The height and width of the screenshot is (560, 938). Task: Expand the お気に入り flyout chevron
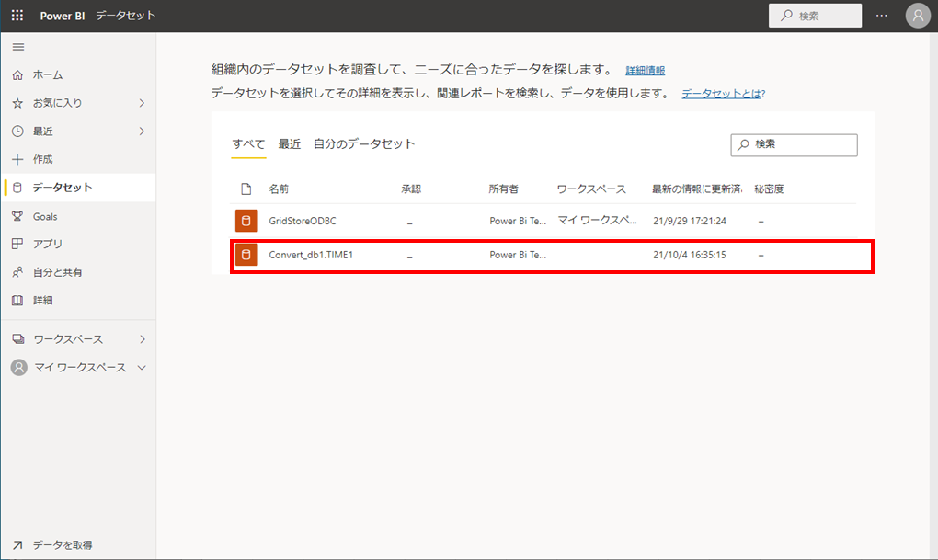click(x=142, y=103)
